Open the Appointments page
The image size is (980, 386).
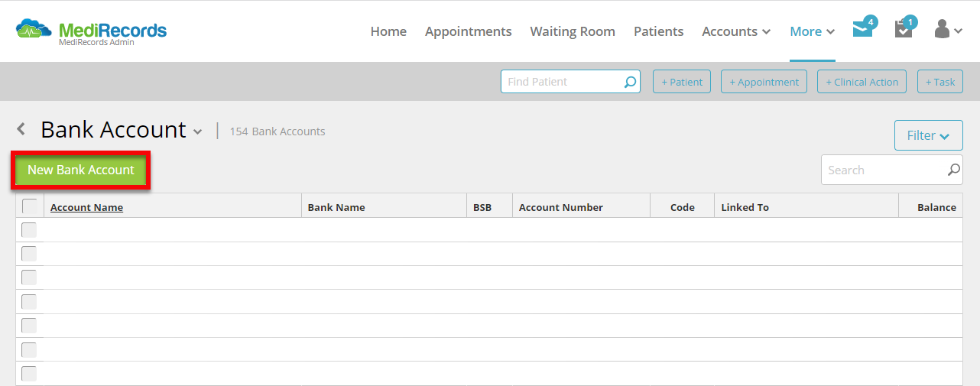pyautogui.click(x=468, y=31)
